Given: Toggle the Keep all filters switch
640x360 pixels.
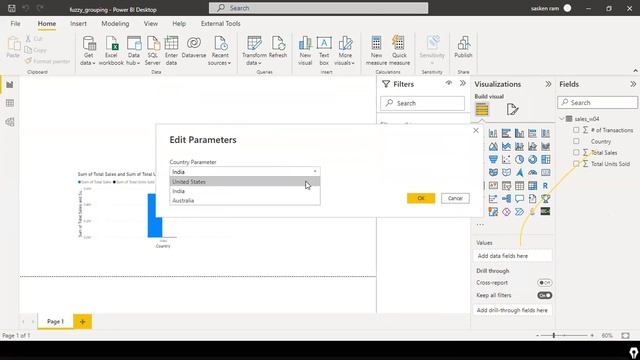Looking at the screenshot, I should click(544, 295).
